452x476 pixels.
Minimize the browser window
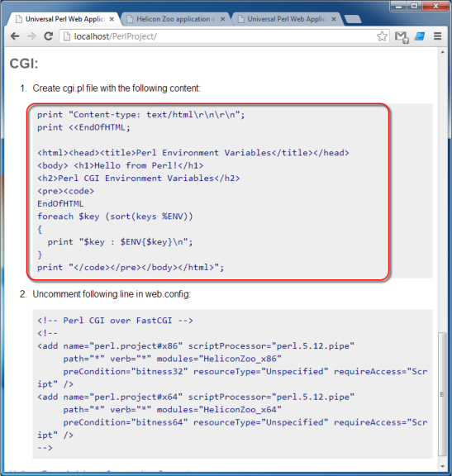(398, 6)
